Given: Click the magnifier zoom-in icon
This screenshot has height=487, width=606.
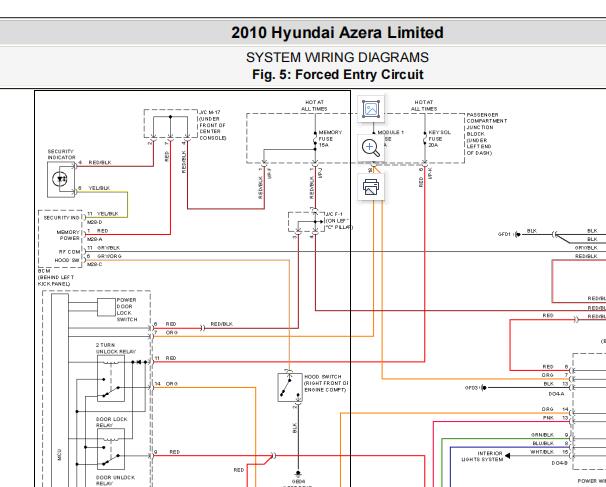Looking at the screenshot, I should (x=371, y=148).
